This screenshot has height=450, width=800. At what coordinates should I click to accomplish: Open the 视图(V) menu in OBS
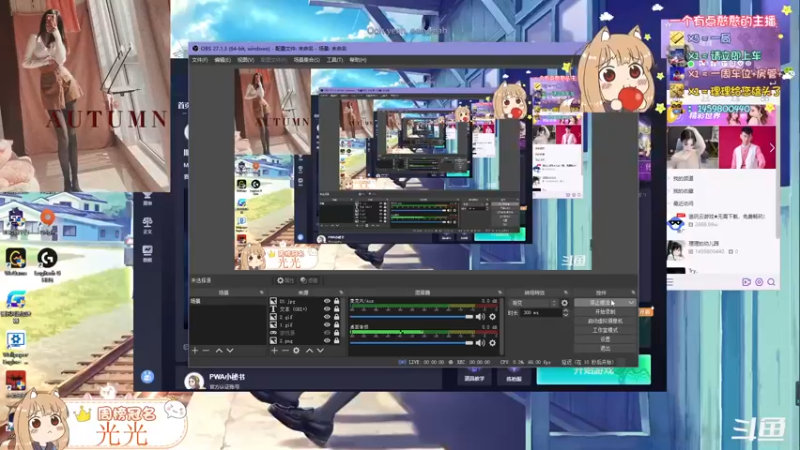(x=245, y=60)
